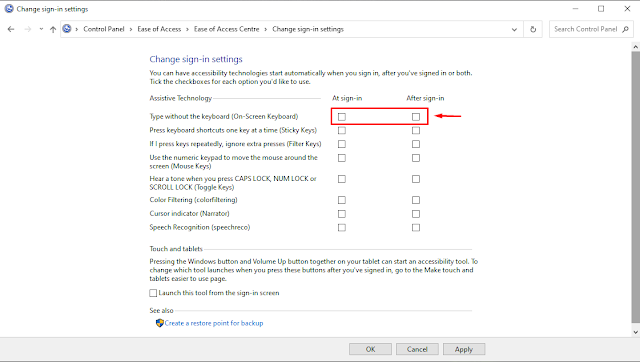640x362 pixels.
Task: Open the recent locations dropdown arrow
Action: pos(41,29)
